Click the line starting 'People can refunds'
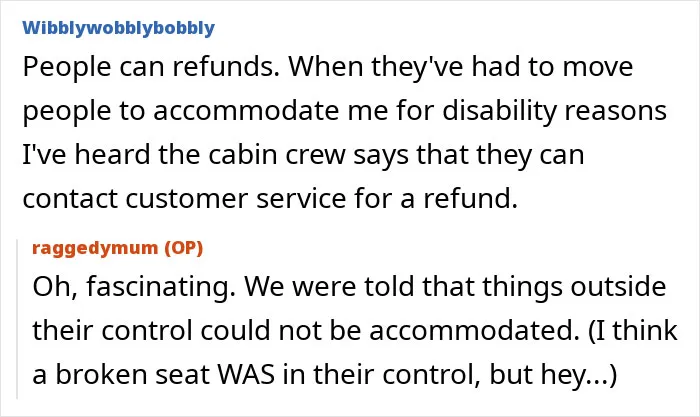This screenshot has height=417, width=700. point(328,67)
